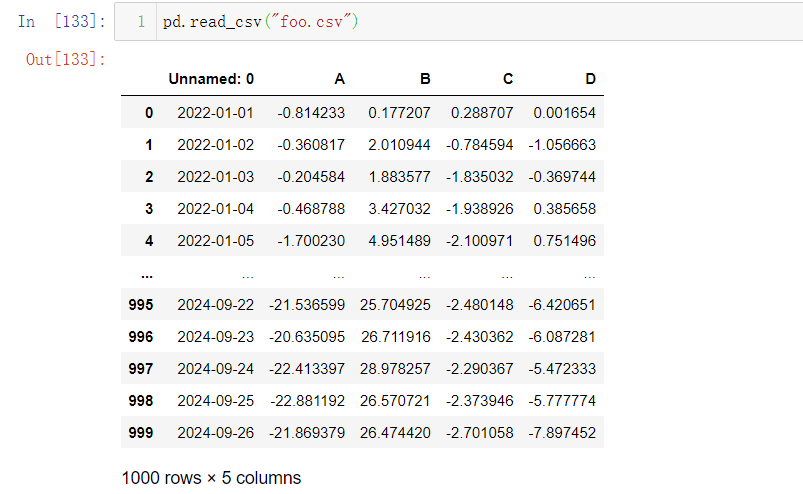This screenshot has height=494, width=803.
Task: Click the value -0.784594 in column C
Action: (479, 145)
